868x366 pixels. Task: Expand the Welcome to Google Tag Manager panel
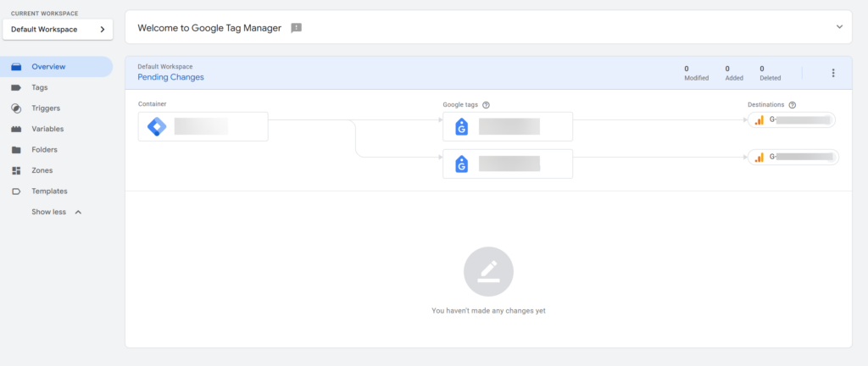coord(839,26)
